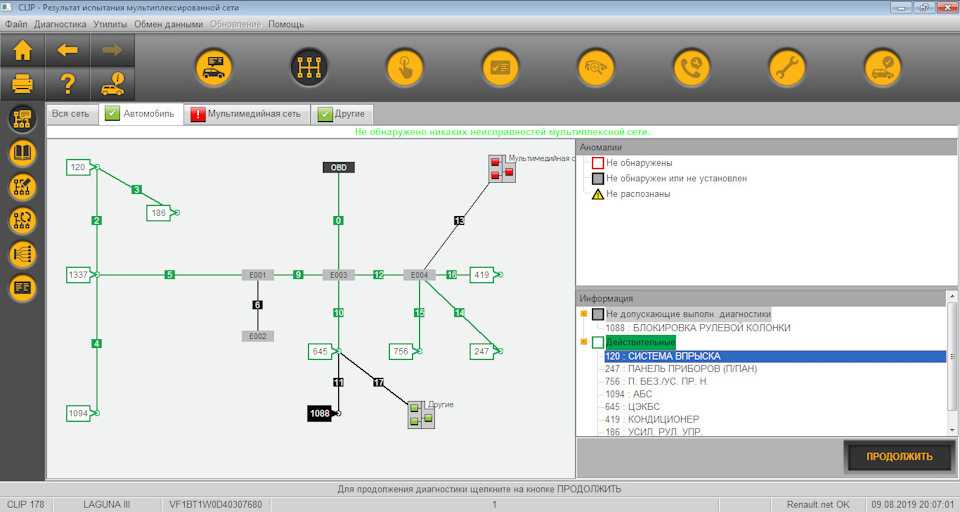Select the gearbox pattern icon in top toolbar

tap(309, 67)
